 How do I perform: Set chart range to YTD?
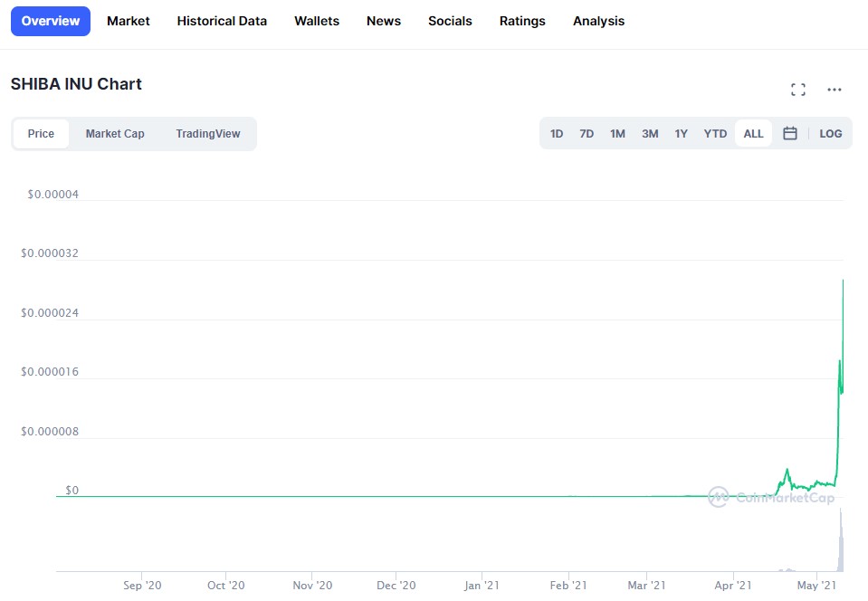click(715, 134)
